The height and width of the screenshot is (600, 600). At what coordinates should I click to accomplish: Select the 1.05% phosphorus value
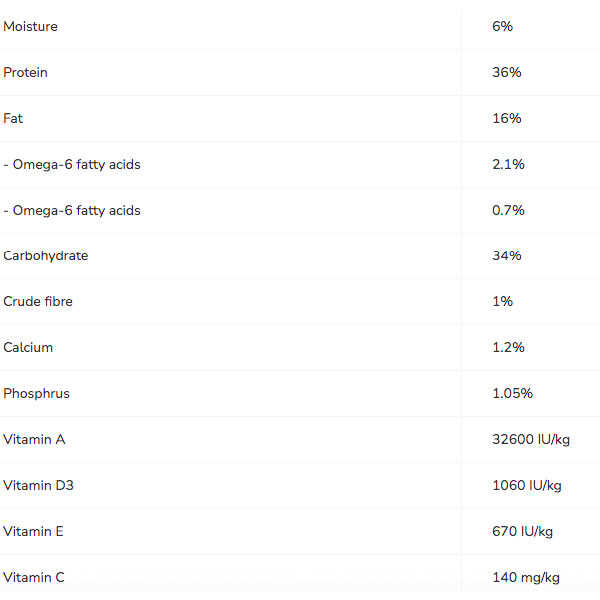coord(512,394)
